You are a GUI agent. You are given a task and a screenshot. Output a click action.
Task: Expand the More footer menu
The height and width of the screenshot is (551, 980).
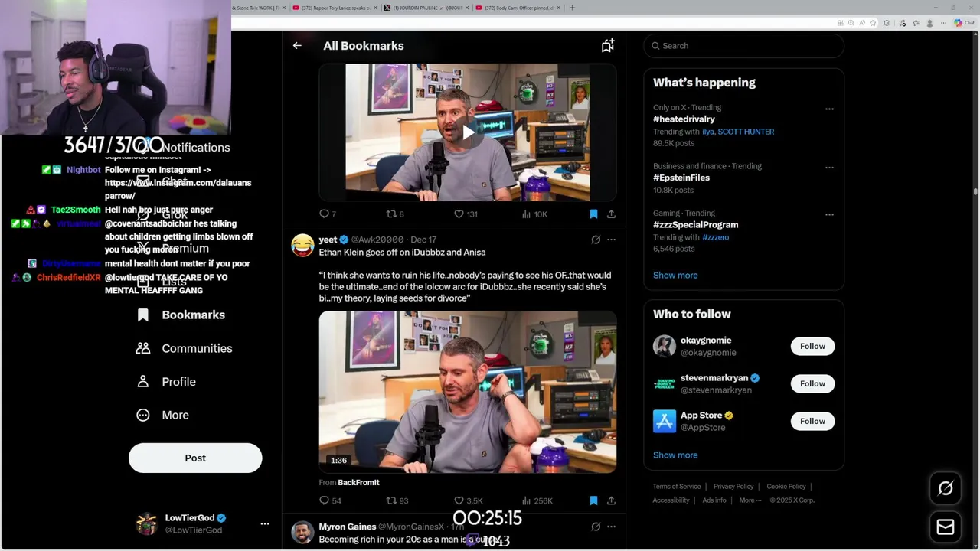tap(750, 500)
